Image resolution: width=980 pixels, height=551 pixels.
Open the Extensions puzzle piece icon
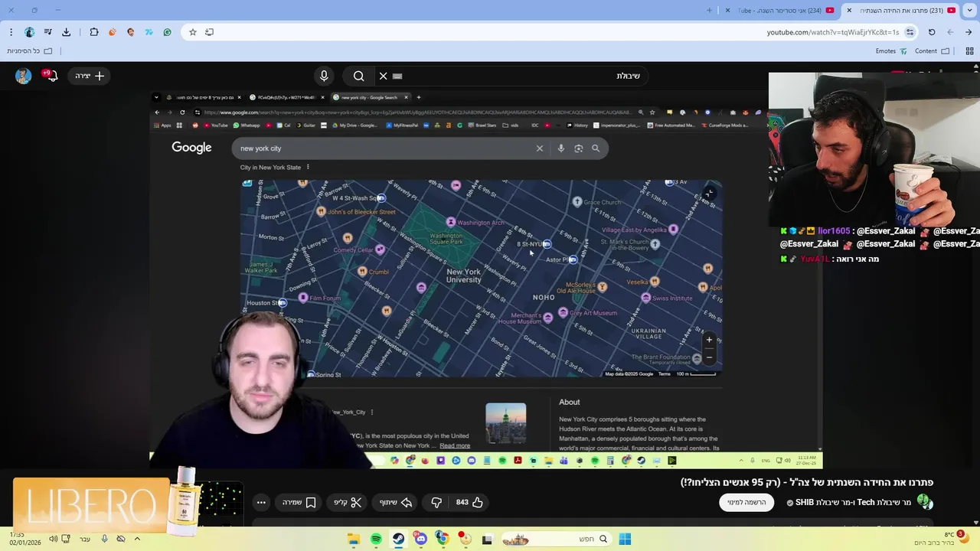coord(94,32)
